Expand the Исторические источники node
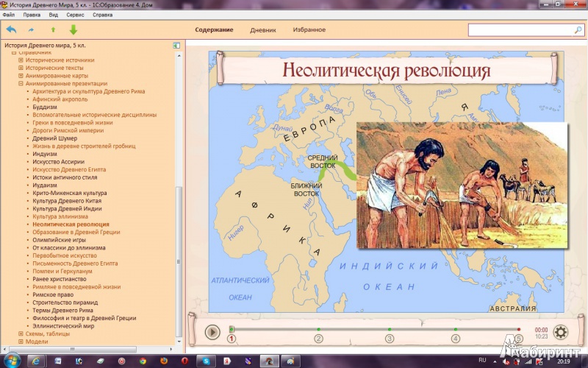The image size is (588, 368). tap(21, 60)
